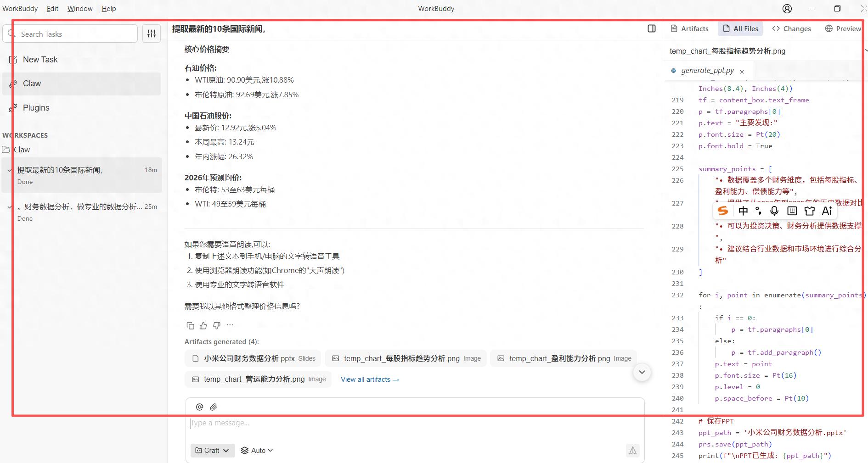Click the send message arrow icon
This screenshot has width=868, height=463.
[x=633, y=451]
